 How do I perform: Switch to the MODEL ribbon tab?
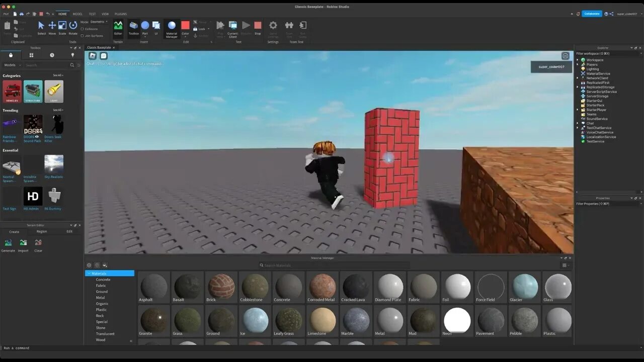pyautogui.click(x=77, y=14)
